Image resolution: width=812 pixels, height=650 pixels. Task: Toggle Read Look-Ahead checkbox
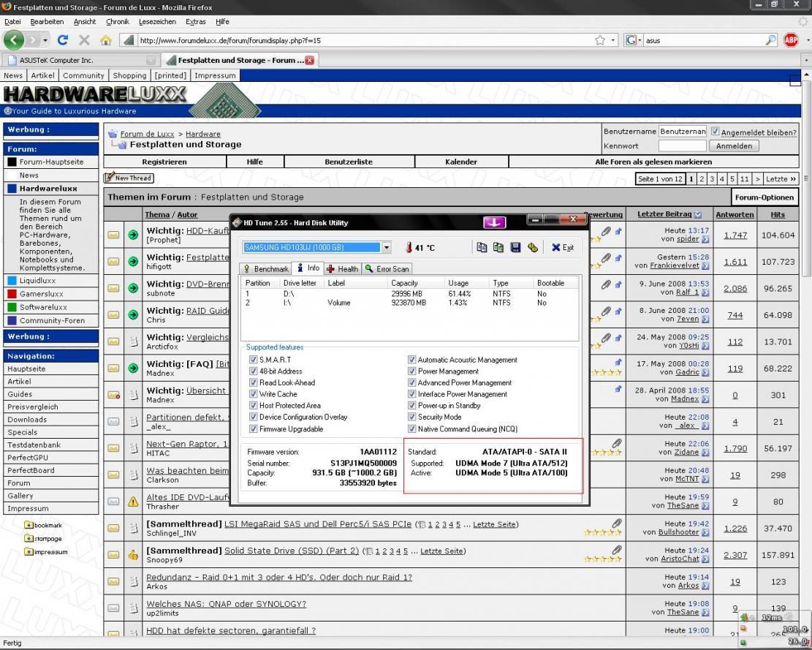[x=253, y=382]
